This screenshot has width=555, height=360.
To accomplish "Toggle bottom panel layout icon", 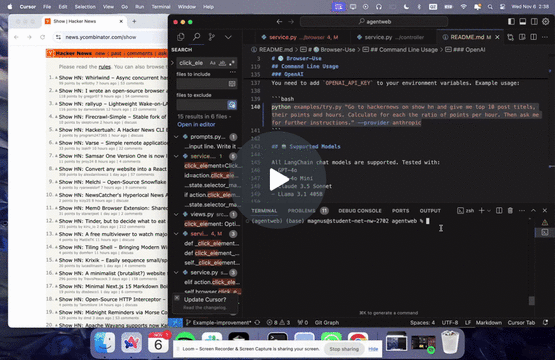I will pyautogui.click(x=522, y=22).
